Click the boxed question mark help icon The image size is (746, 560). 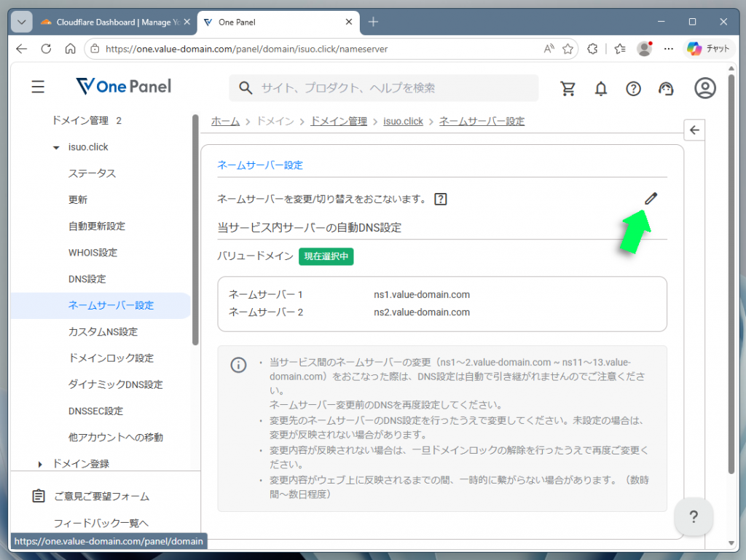pyautogui.click(x=441, y=200)
